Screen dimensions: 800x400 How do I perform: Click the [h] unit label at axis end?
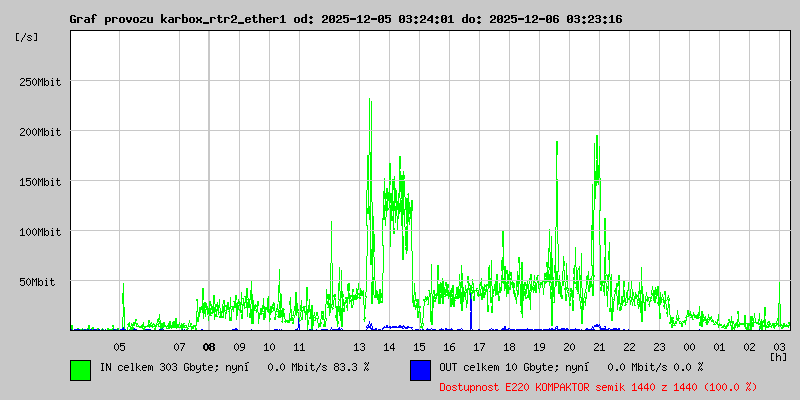(x=778, y=356)
